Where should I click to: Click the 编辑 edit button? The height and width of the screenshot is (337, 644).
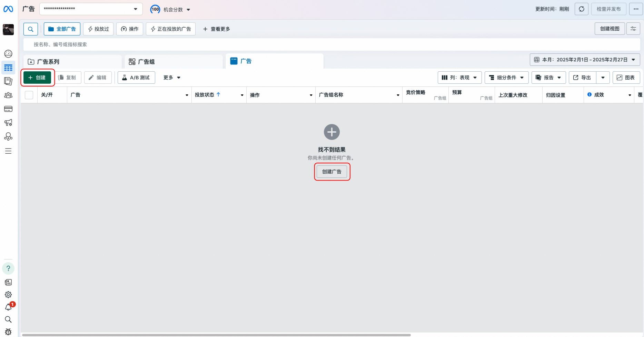click(x=98, y=78)
